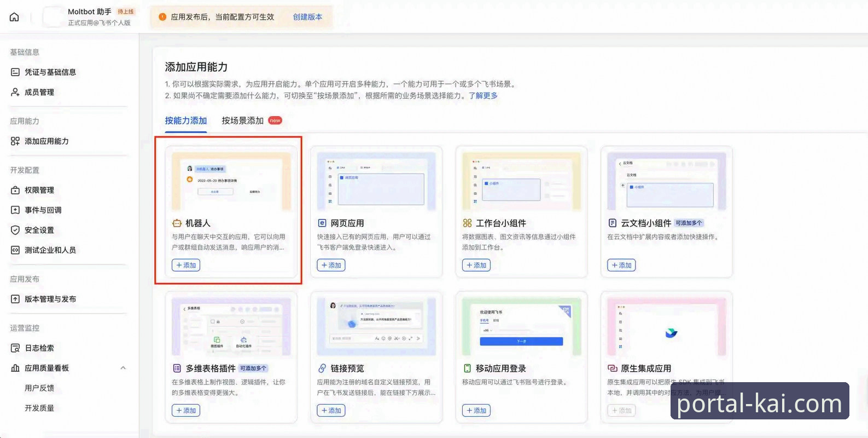Click the 安全设置 shield icon
Screen dimensions: 868x438
coord(15,230)
